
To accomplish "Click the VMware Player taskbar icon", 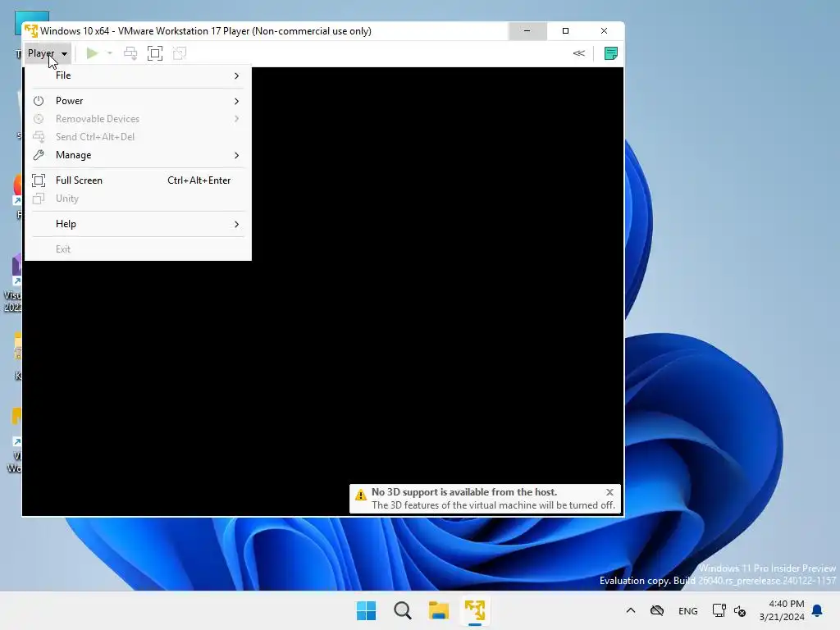I will click(475, 610).
